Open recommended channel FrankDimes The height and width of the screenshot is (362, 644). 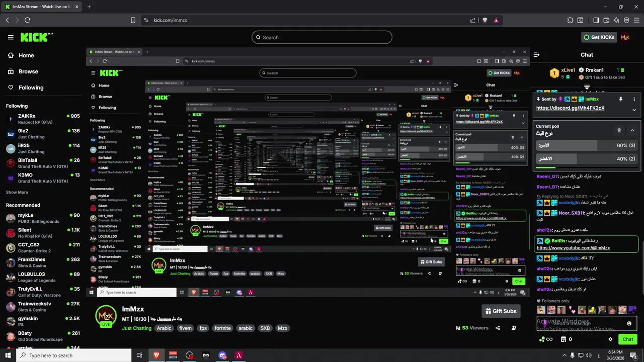43,262
